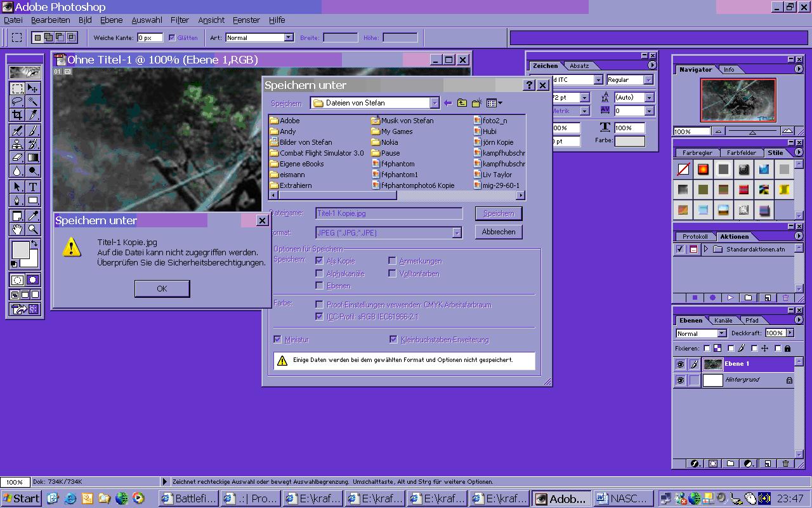Screen dimensions: 812x508
Task: Switch to Quick Mask mode
Action: click(x=33, y=280)
